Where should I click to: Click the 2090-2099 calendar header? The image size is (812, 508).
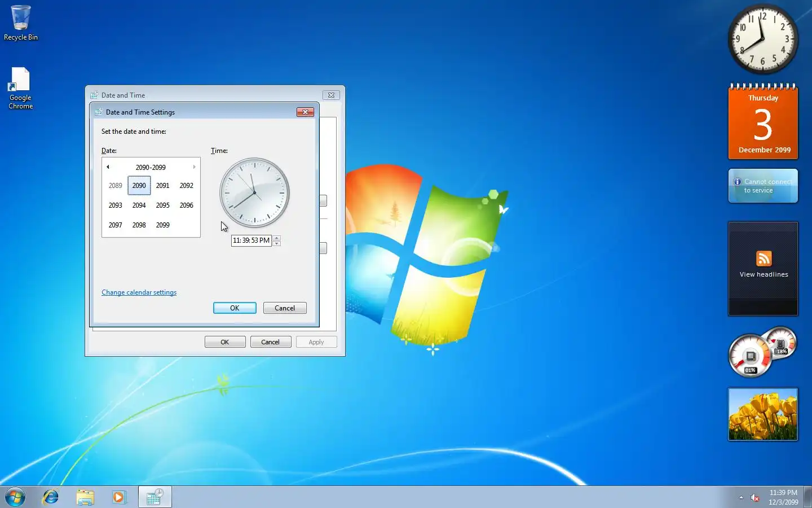151,167
